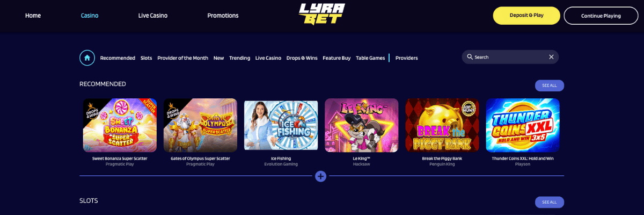This screenshot has width=644, height=215.
Task: See all Recommended games
Action: point(550,85)
